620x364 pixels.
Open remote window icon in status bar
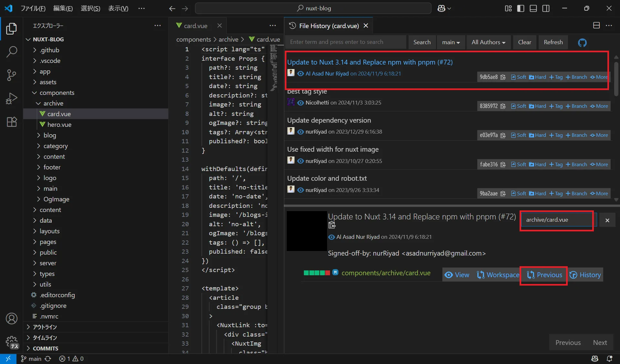(8, 359)
